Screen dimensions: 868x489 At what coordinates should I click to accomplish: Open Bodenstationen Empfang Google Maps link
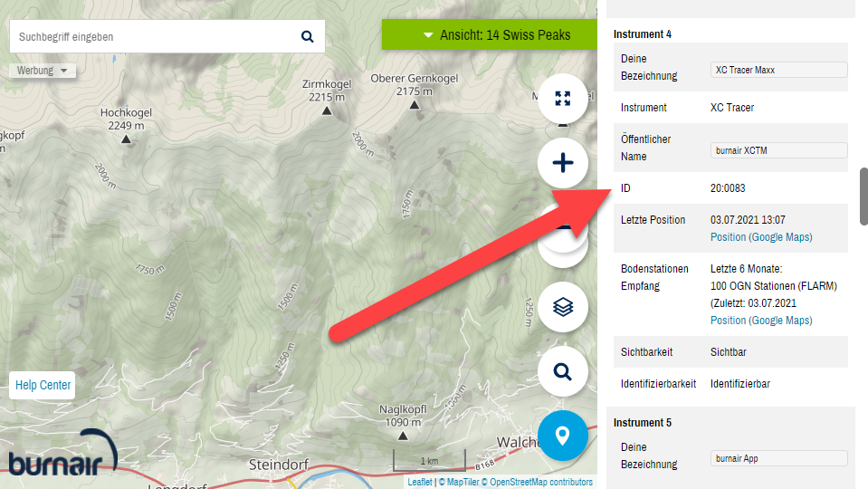coord(761,320)
